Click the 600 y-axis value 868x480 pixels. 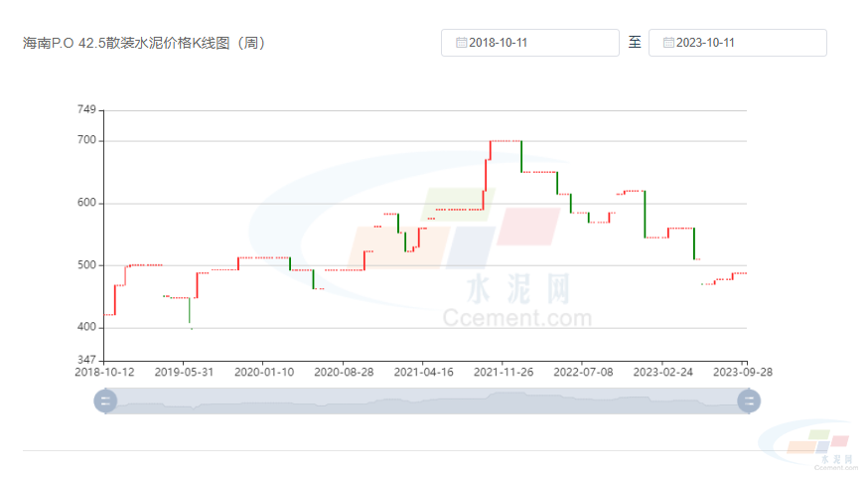(x=87, y=203)
